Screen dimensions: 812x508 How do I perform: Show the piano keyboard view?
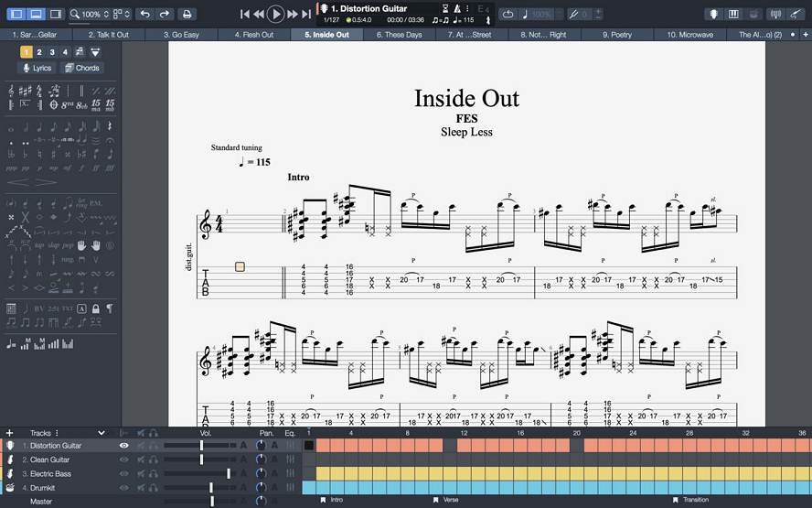point(733,14)
